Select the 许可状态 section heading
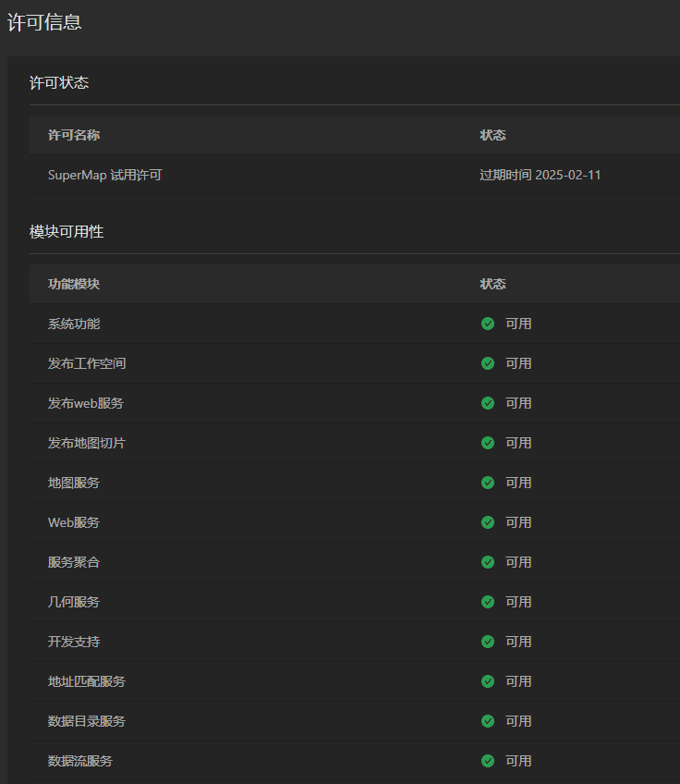 (x=59, y=83)
